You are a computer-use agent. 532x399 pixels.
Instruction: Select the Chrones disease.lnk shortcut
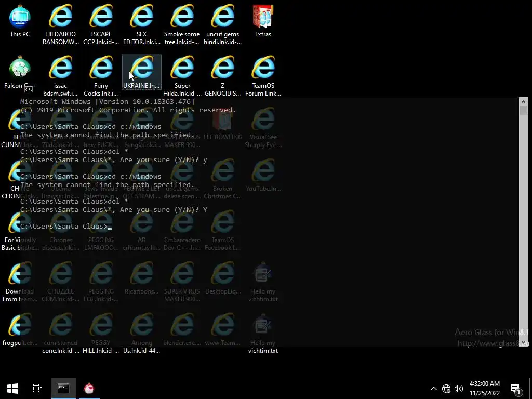[60, 230]
